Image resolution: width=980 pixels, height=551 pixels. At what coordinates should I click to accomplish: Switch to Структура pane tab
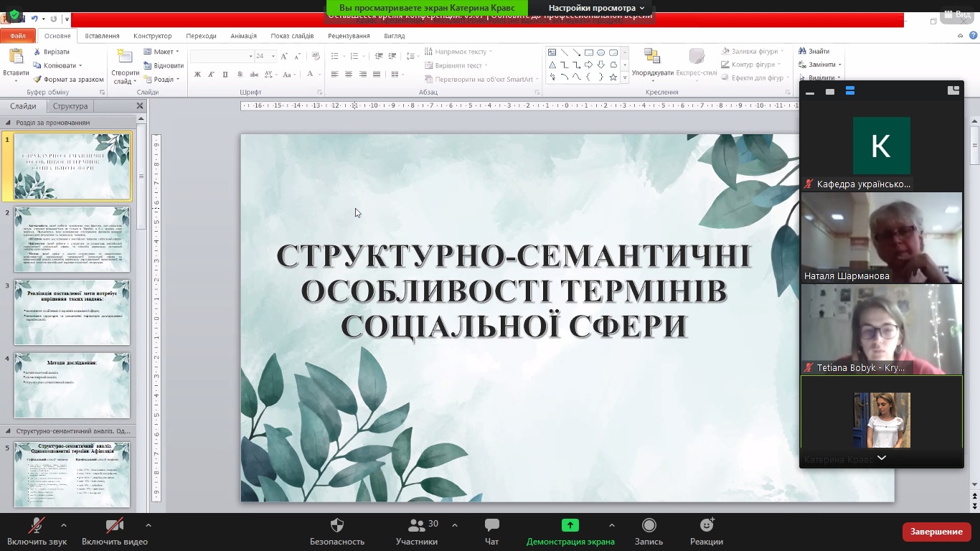click(70, 106)
